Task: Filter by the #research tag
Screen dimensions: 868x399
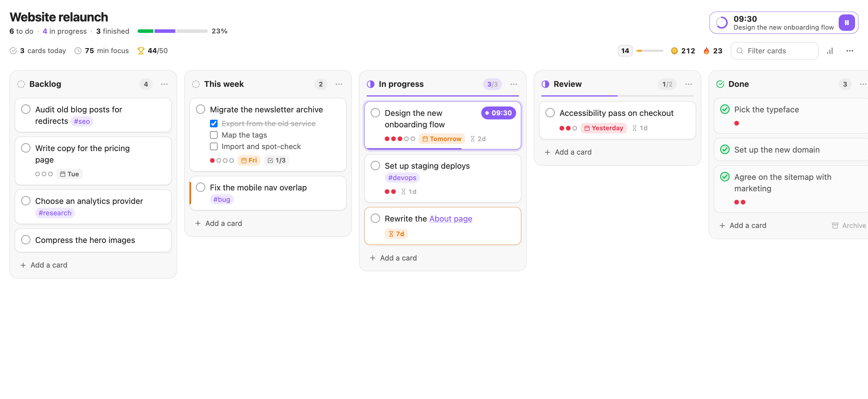Action: pyautogui.click(x=55, y=213)
